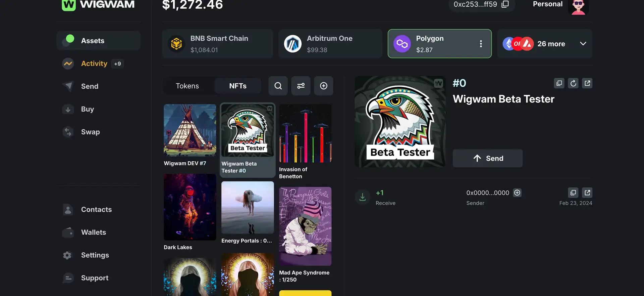Viewport: 644px width, 296px height.
Task: Open Activity in the sidebar
Action: [x=94, y=64]
